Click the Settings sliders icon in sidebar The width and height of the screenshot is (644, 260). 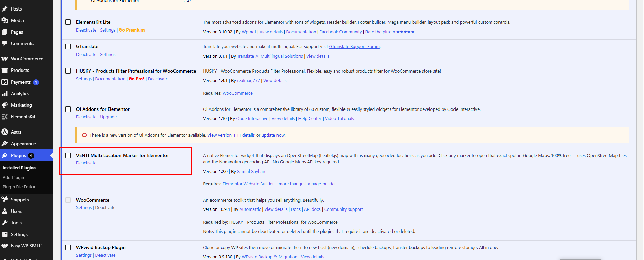point(5,234)
